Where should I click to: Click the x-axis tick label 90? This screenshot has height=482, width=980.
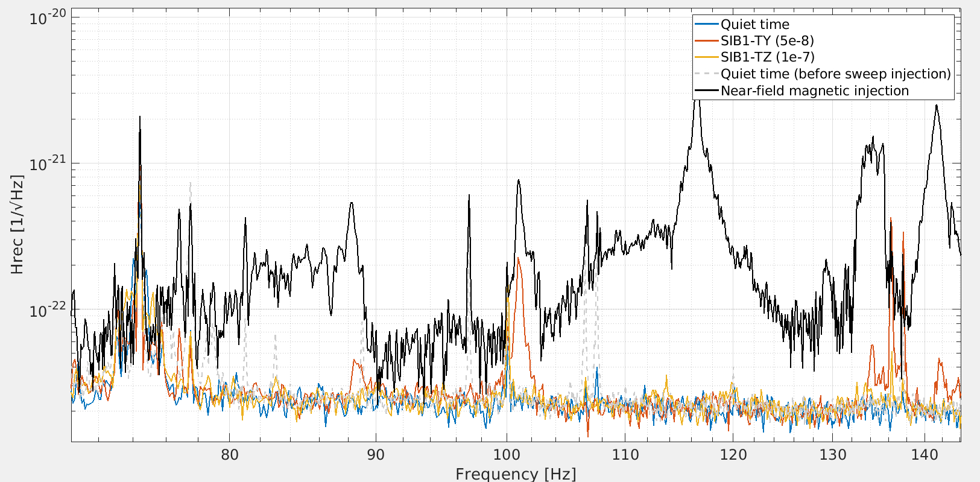(x=375, y=455)
